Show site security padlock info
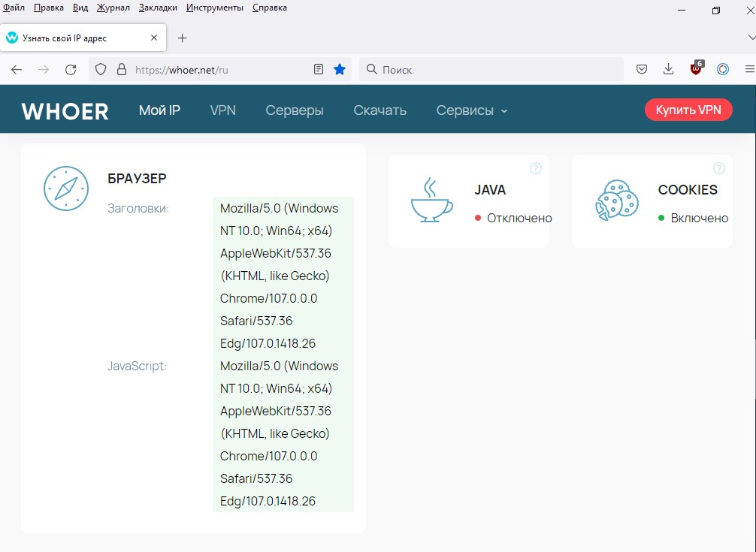The width and height of the screenshot is (756, 552). pyautogui.click(x=122, y=70)
